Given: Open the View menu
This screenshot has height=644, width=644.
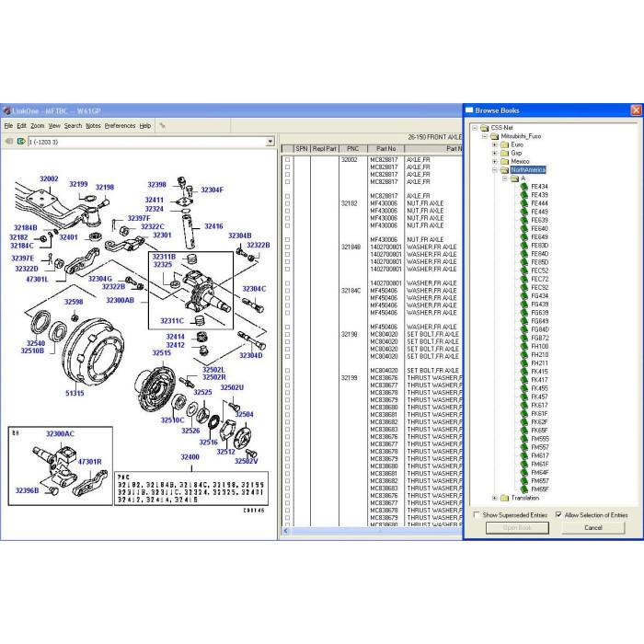Looking at the screenshot, I should [54, 126].
